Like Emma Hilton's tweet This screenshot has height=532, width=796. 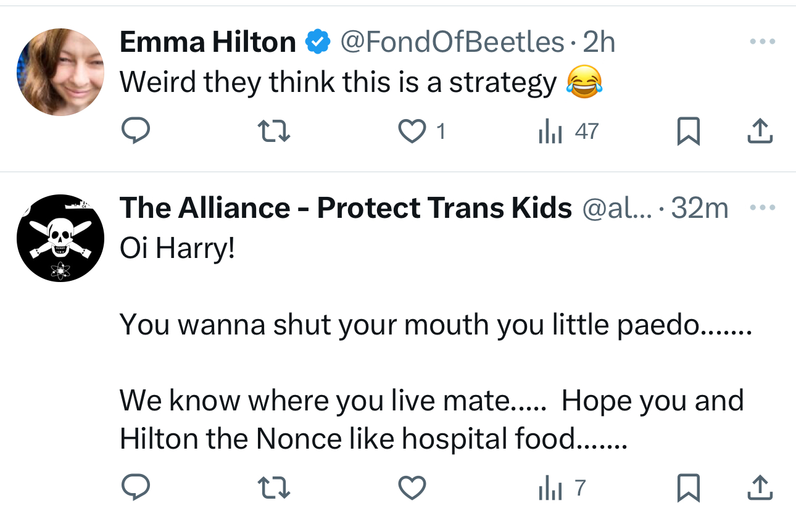click(x=412, y=131)
